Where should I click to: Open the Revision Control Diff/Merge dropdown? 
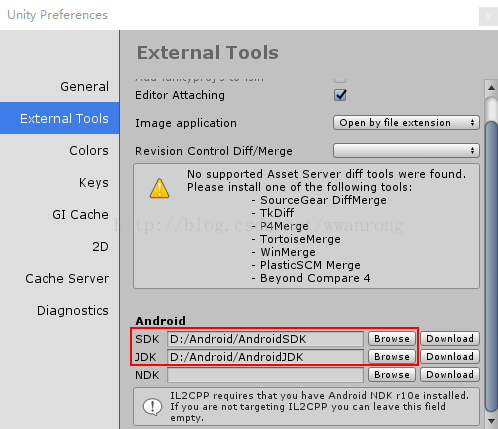pos(406,151)
